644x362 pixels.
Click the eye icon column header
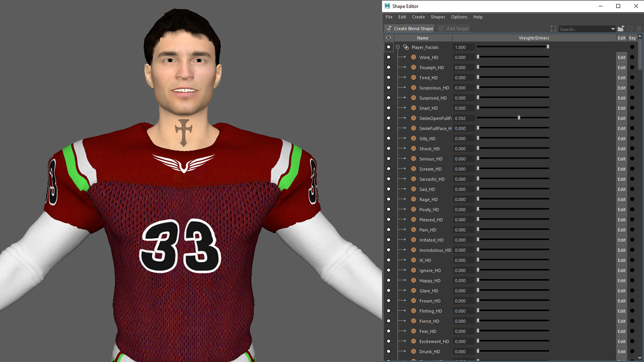coord(388,38)
